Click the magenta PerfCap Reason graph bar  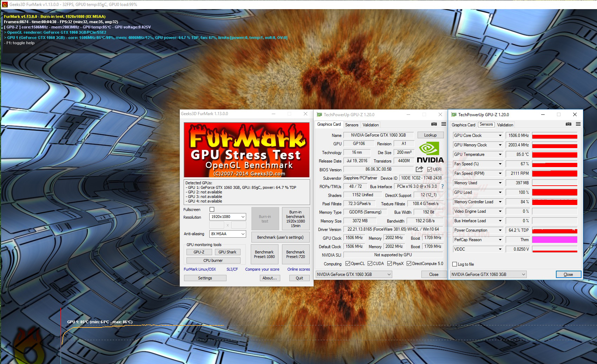555,240
